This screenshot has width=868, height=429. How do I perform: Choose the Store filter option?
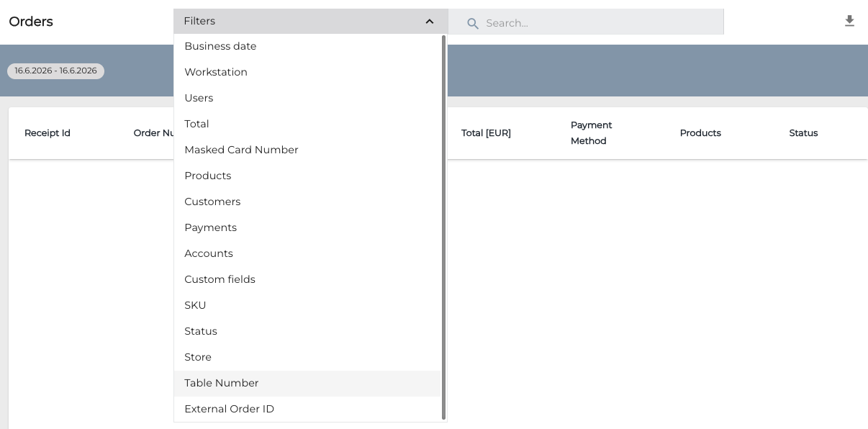[307, 357]
